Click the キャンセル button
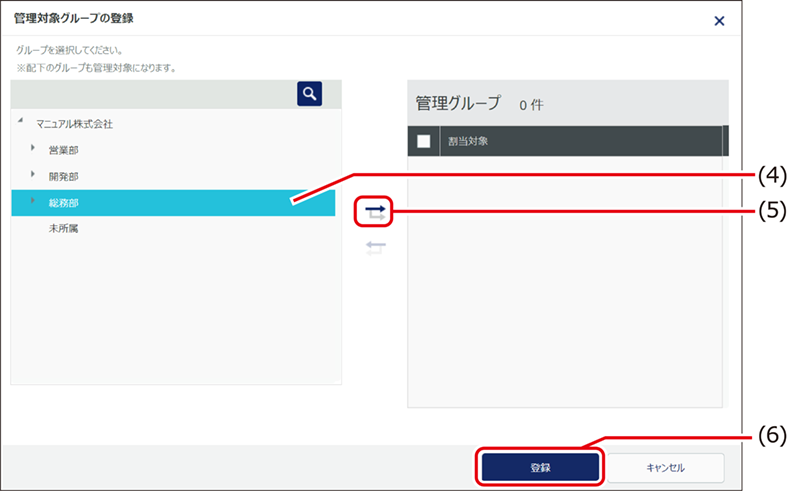The width and height of the screenshot is (790, 491). 666,467
